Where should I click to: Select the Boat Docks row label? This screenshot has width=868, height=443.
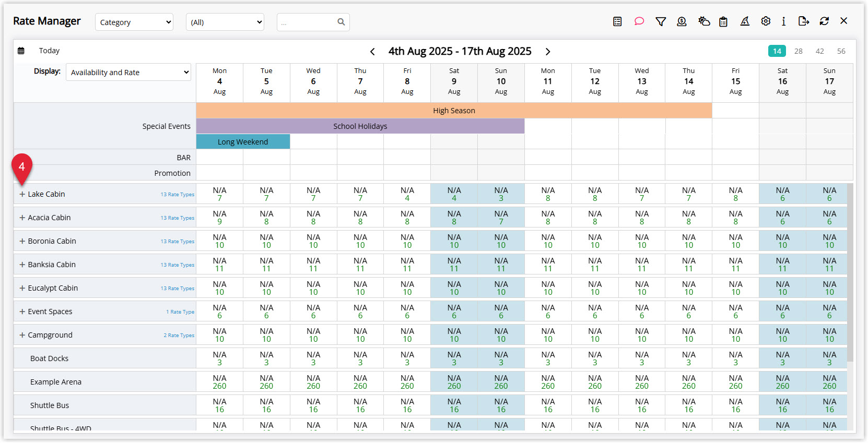49,358
